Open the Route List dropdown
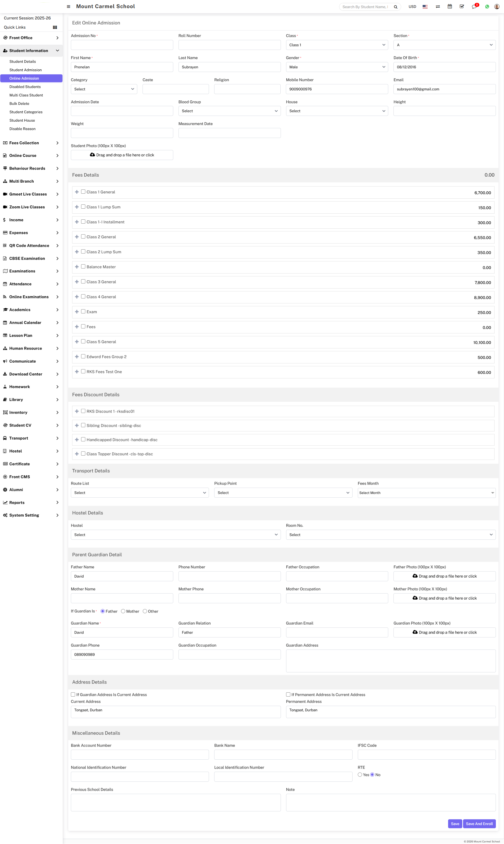This screenshot has width=504, height=844. point(140,492)
